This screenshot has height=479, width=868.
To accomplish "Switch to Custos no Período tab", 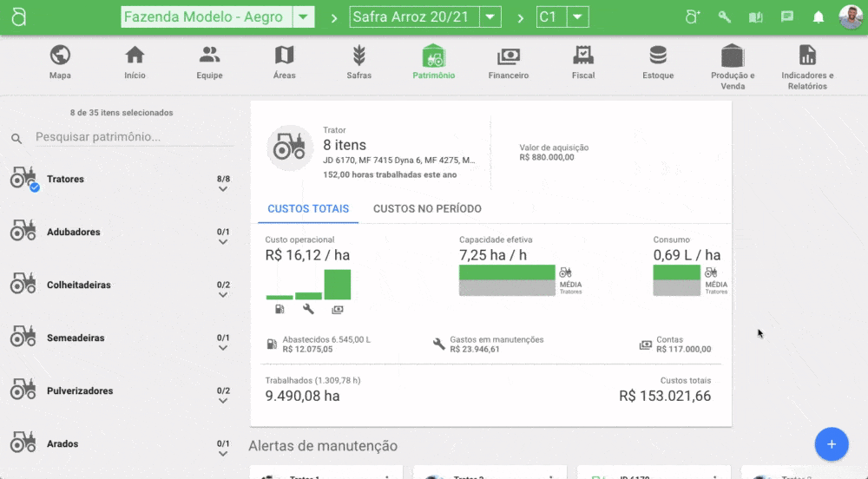I will click(x=427, y=209).
